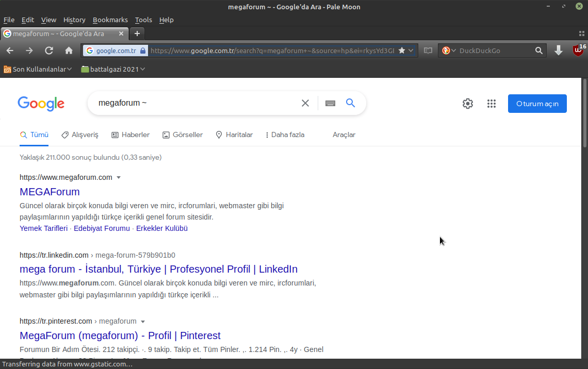This screenshot has height=369, width=588.
Task: Switch to the Alışveriş tab
Action: point(80,135)
